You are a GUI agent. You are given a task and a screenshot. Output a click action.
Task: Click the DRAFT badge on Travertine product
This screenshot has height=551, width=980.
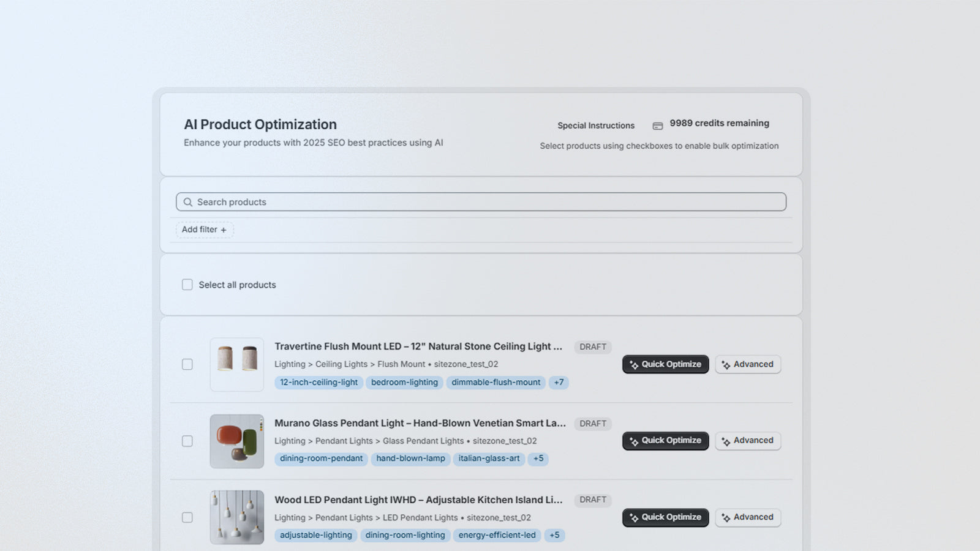coord(592,347)
